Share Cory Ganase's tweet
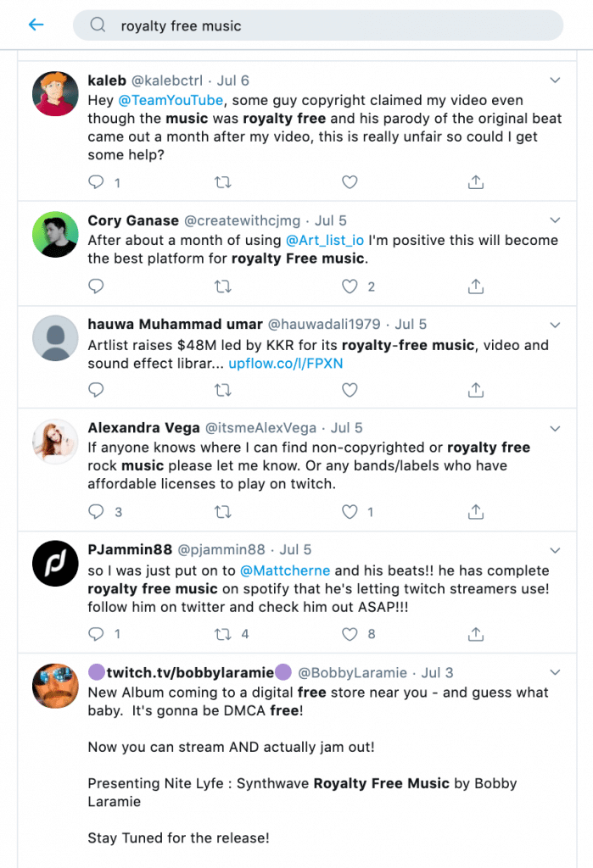The image size is (593, 868). point(476,287)
